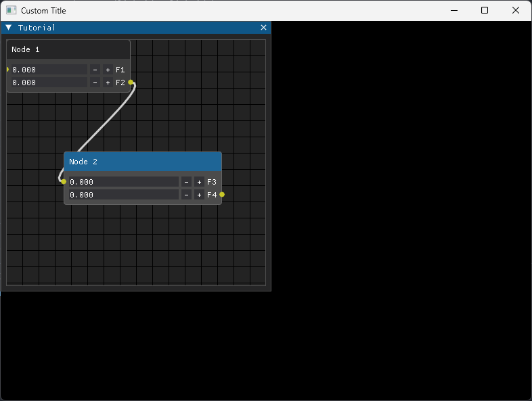Close the Tutorial panel

tap(263, 28)
